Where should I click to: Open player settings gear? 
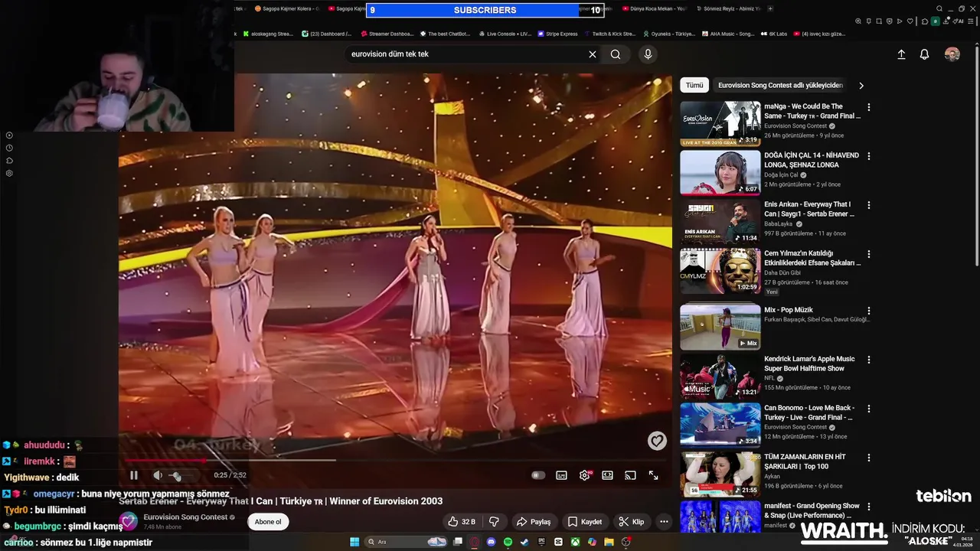coord(585,475)
